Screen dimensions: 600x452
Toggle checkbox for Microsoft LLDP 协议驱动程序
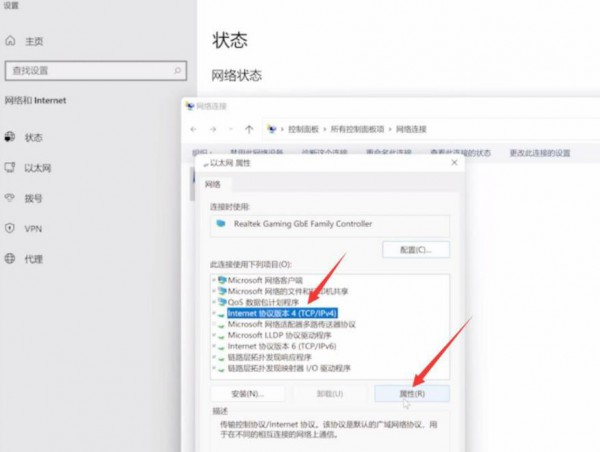tap(214, 335)
